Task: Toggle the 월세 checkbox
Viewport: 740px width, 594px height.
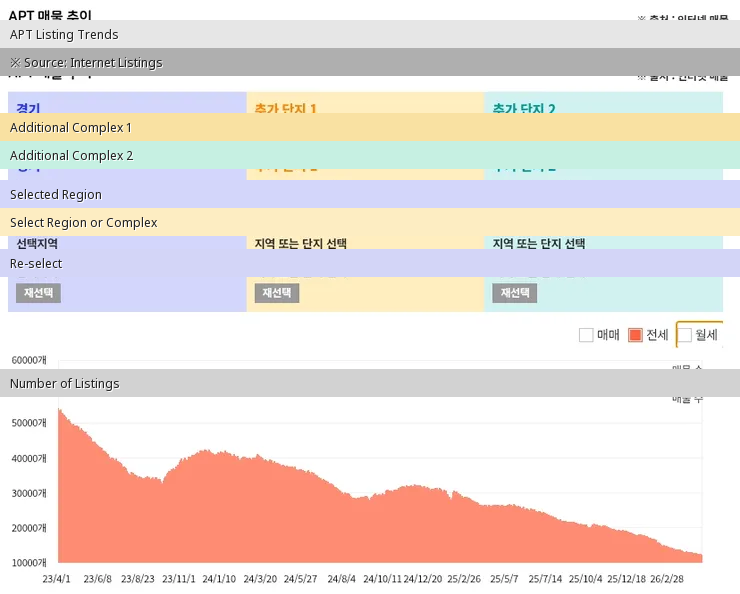Action: [x=685, y=335]
